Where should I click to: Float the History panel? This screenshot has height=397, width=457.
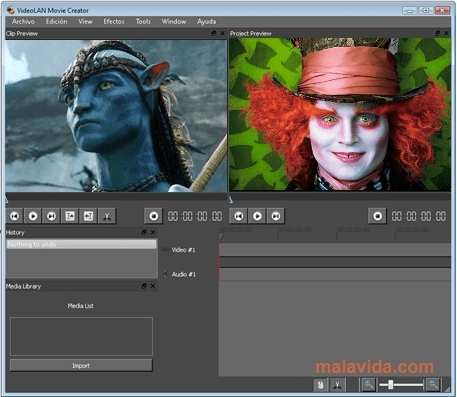click(144, 232)
